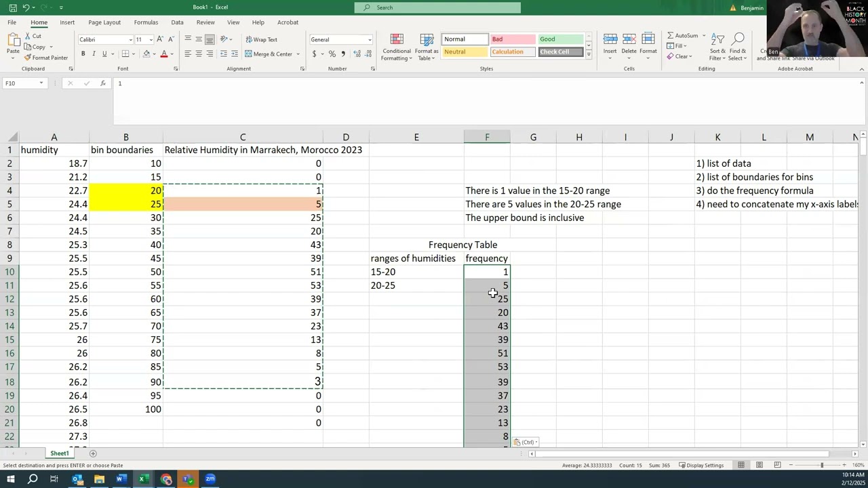Toggle Italic formatting
The width and height of the screenshot is (868, 488).
(94, 54)
